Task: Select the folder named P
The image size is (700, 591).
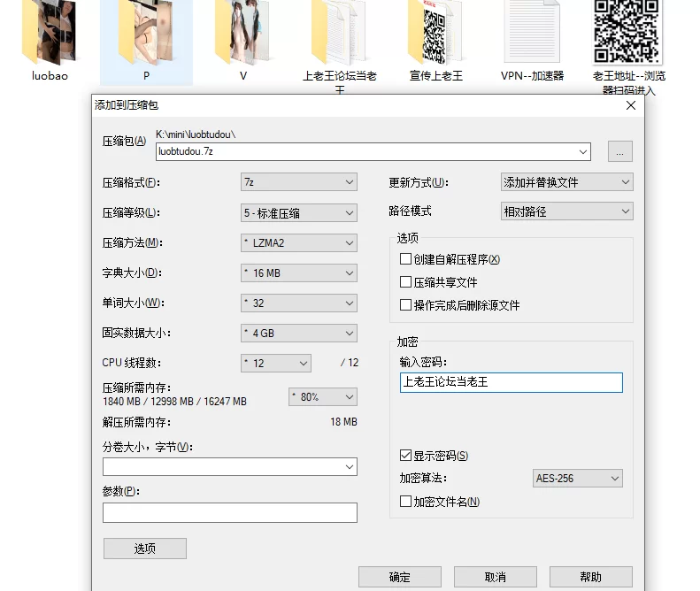Action: 146,32
